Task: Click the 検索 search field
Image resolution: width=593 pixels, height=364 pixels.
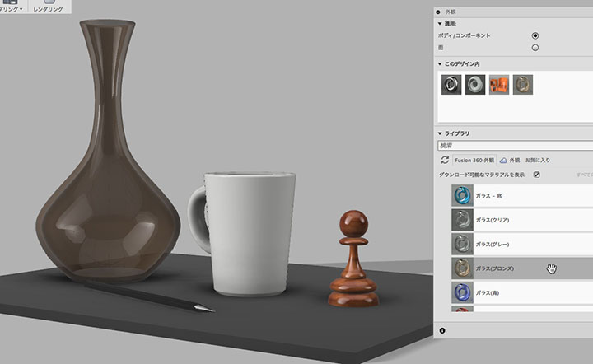Action: point(515,146)
